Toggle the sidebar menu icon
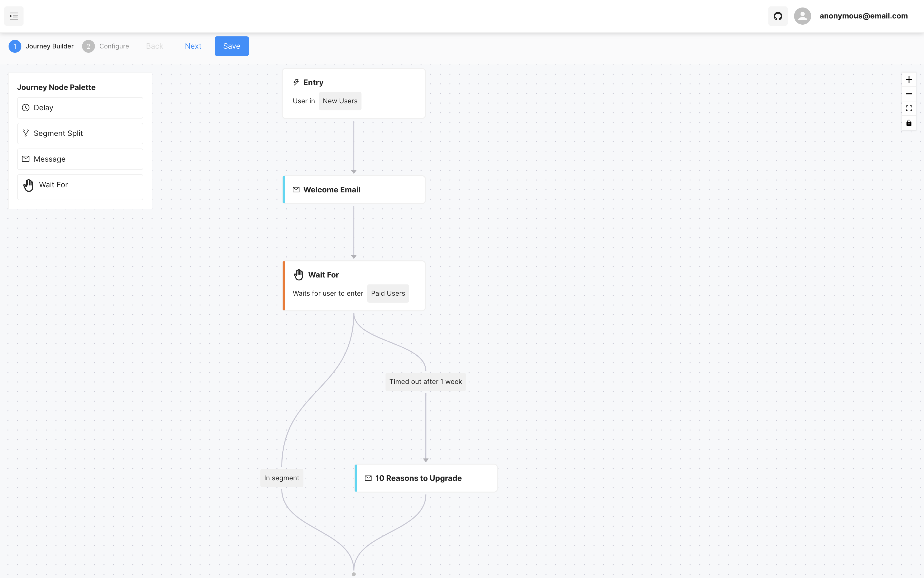Image resolution: width=924 pixels, height=578 pixels. point(14,16)
